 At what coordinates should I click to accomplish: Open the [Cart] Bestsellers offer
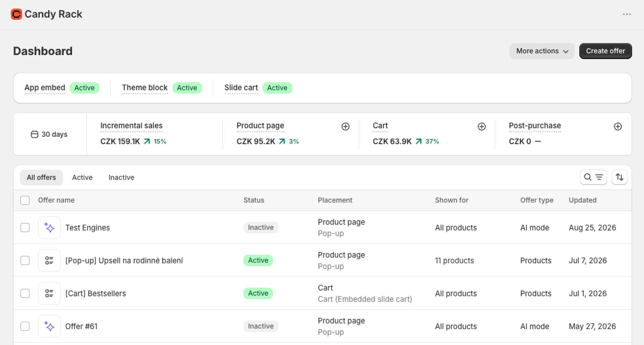(x=95, y=293)
